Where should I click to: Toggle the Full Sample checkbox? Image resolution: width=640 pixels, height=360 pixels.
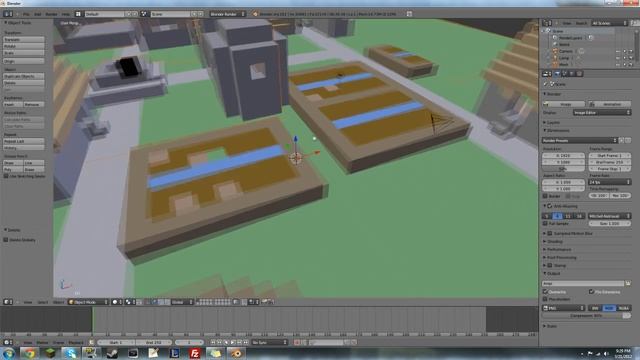click(x=545, y=224)
